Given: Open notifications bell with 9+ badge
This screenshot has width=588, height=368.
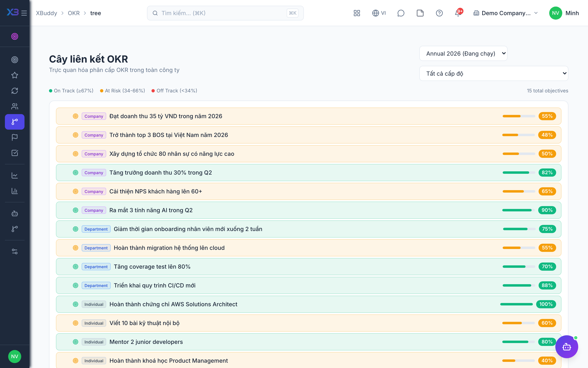Looking at the screenshot, I should pyautogui.click(x=459, y=13).
